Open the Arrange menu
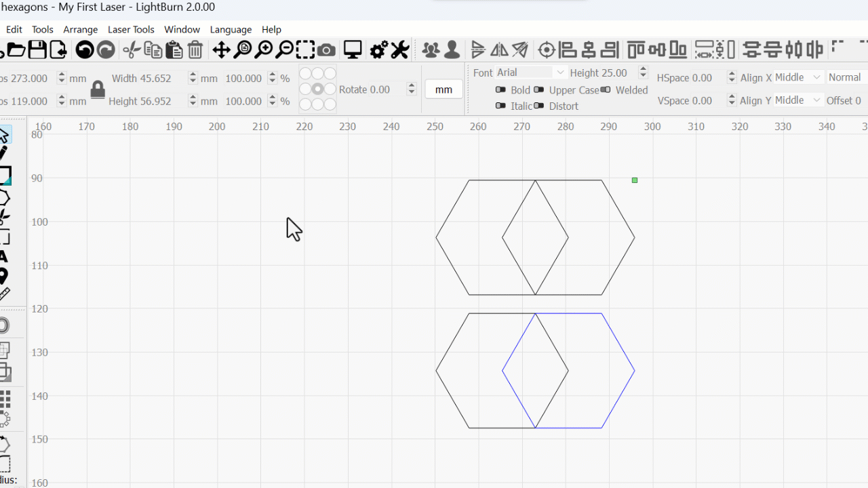This screenshot has width=868, height=488. pos(80,29)
